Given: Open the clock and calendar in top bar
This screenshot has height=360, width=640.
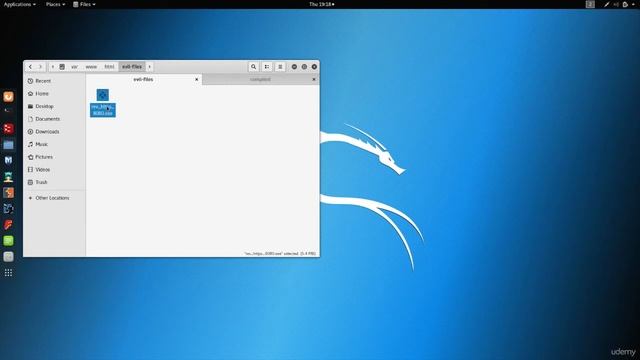Looking at the screenshot, I should click(322, 4).
